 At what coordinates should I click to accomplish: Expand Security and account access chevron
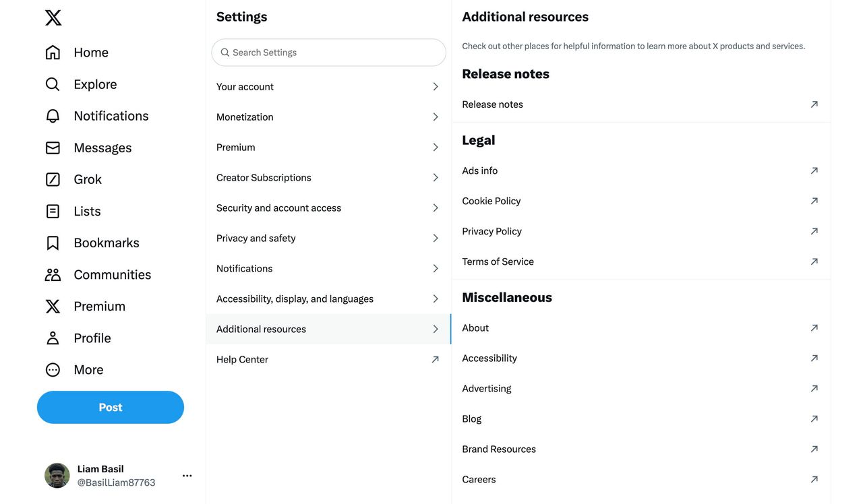click(x=436, y=208)
